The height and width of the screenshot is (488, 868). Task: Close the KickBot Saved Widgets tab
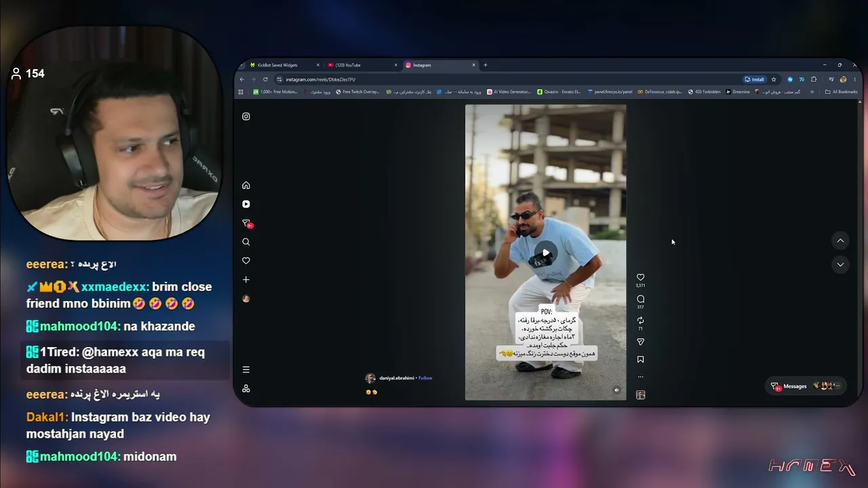coord(318,65)
